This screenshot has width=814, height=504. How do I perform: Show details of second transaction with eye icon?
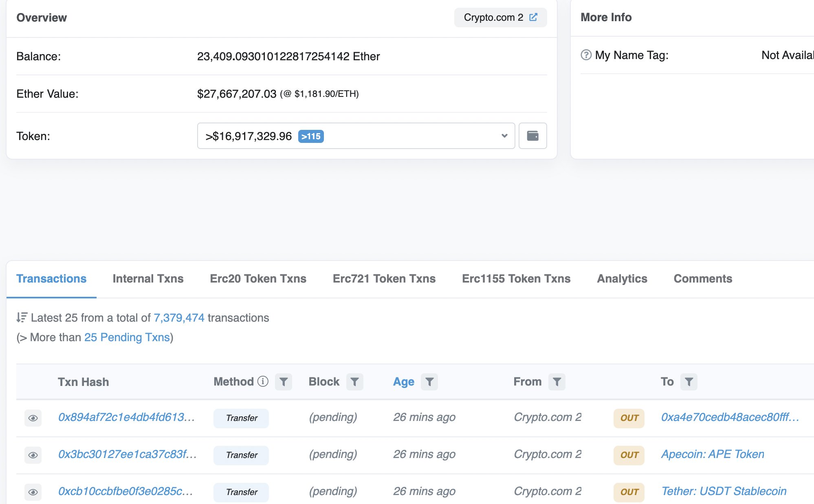pyautogui.click(x=33, y=455)
